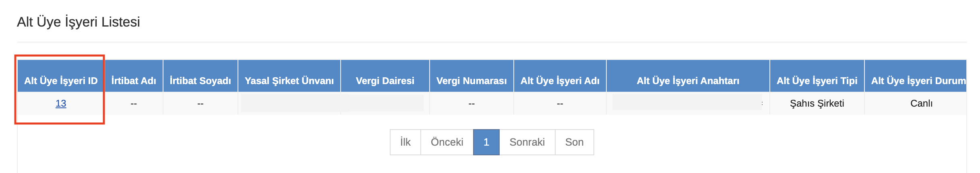The width and height of the screenshot is (980, 173).
Task: Click the İrtibat Adı column header
Action: pyautogui.click(x=134, y=80)
